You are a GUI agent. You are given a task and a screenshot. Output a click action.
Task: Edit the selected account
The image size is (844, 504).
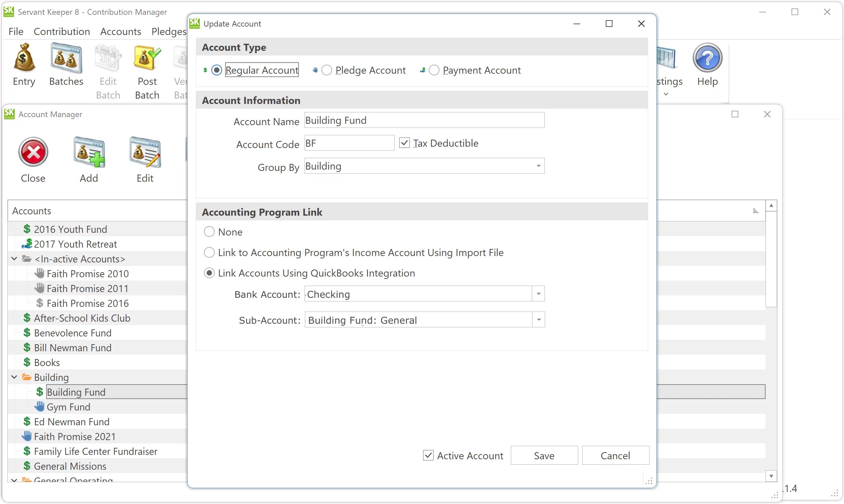(145, 159)
